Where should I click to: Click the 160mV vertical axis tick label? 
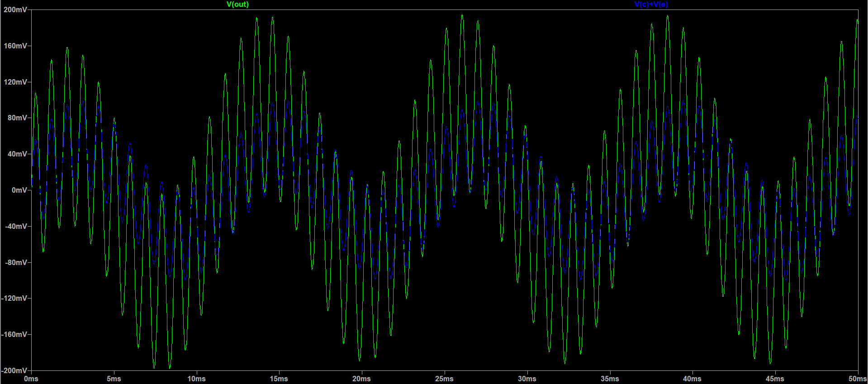15,46
